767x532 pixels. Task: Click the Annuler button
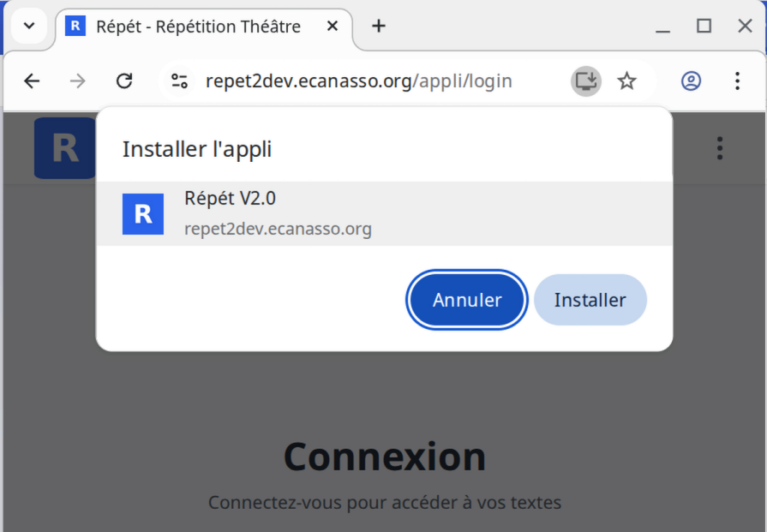[467, 300]
